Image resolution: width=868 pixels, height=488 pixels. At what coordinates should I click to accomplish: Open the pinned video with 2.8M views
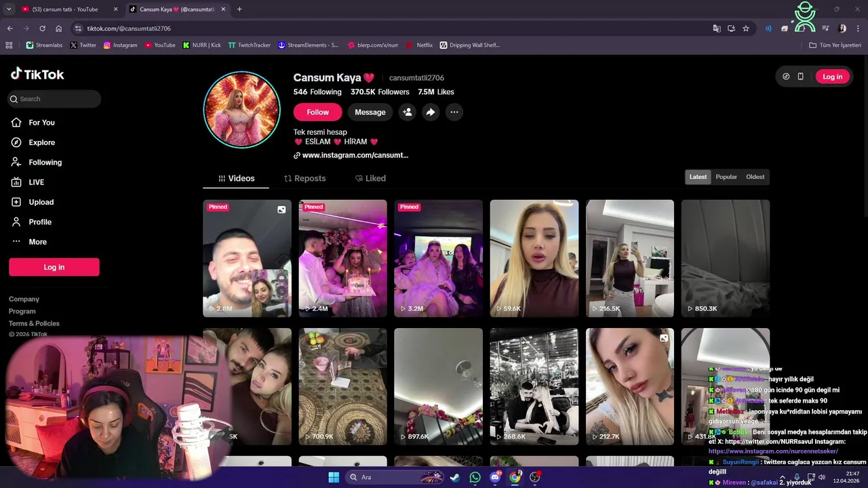tap(247, 258)
